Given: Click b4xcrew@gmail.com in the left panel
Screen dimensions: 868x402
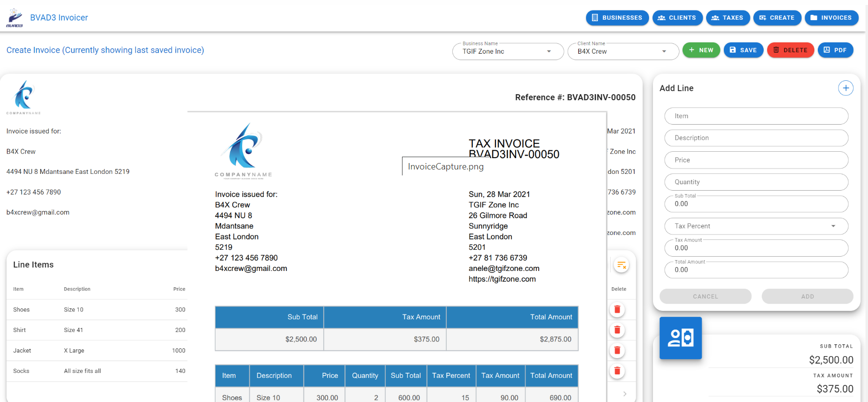Looking at the screenshot, I should pyautogui.click(x=38, y=212).
